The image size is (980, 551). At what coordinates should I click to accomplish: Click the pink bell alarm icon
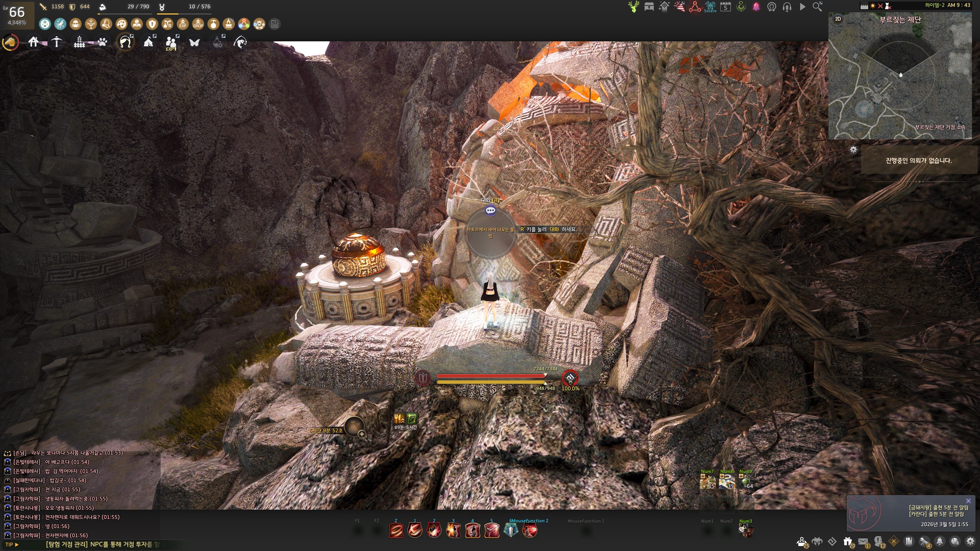pos(756,7)
